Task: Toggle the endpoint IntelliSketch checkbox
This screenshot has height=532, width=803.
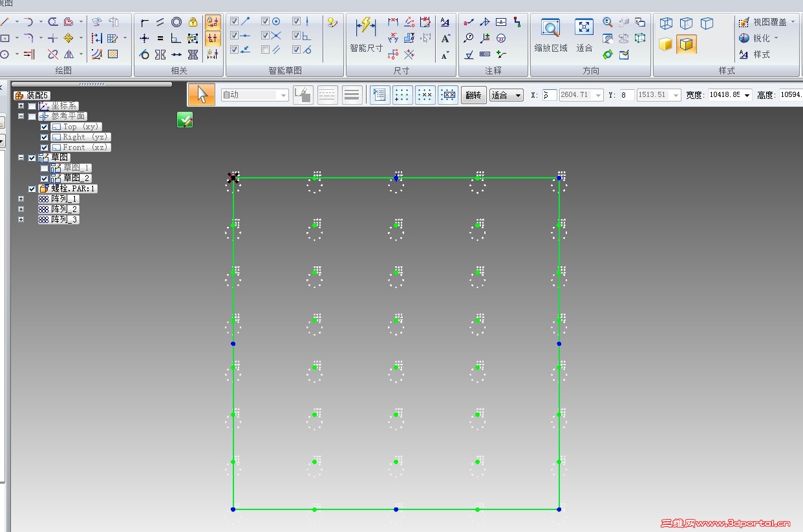Action: pyautogui.click(x=234, y=21)
